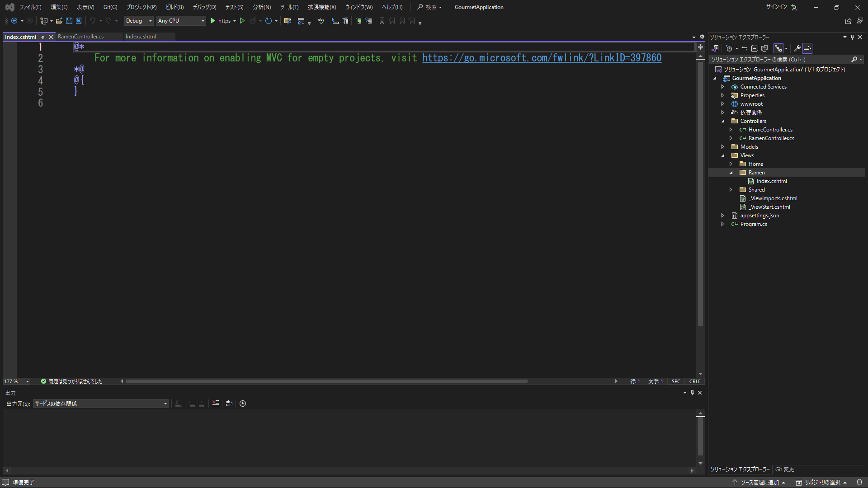Image resolution: width=868 pixels, height=488 pixels.
Task: Expand the Shared folder under Views
Action: [731, 189]
